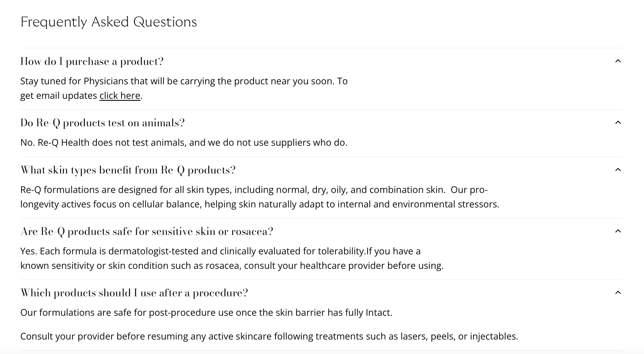Image resolution: width=644 pixels, height=354 pixels.
Task: Toggle 'Do Re-Q products test on animals?' heading
Action: coord(102,123)
